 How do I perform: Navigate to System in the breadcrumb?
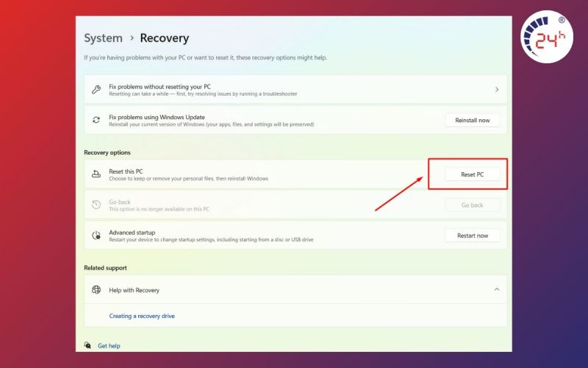pyautogui.click(x=103, y=38)
